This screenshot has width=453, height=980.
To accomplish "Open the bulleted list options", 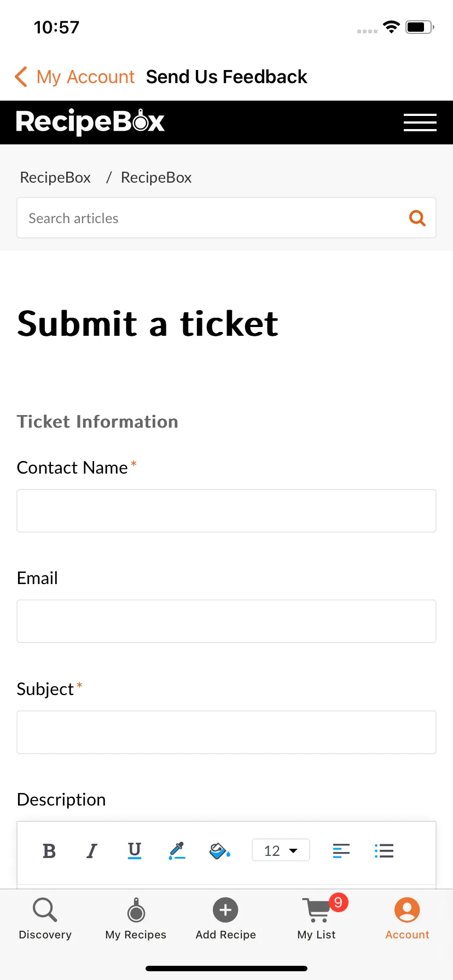I will click(384, 851).
